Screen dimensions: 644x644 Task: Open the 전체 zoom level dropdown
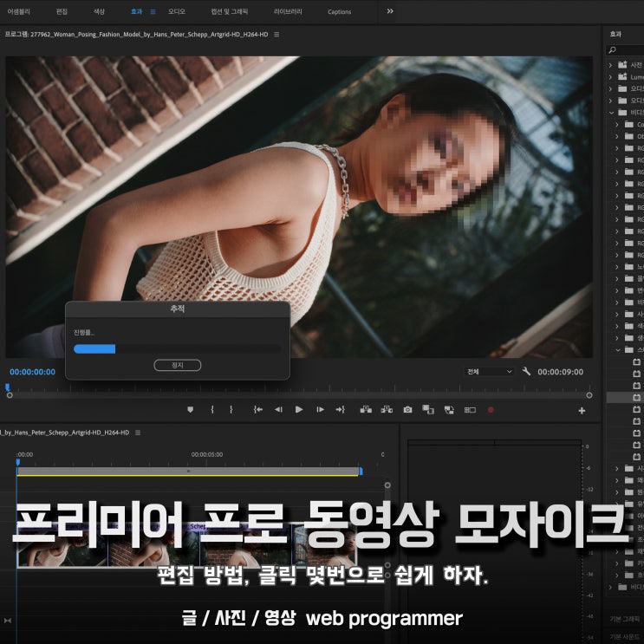pyautogui.click(x=489, y=372)
